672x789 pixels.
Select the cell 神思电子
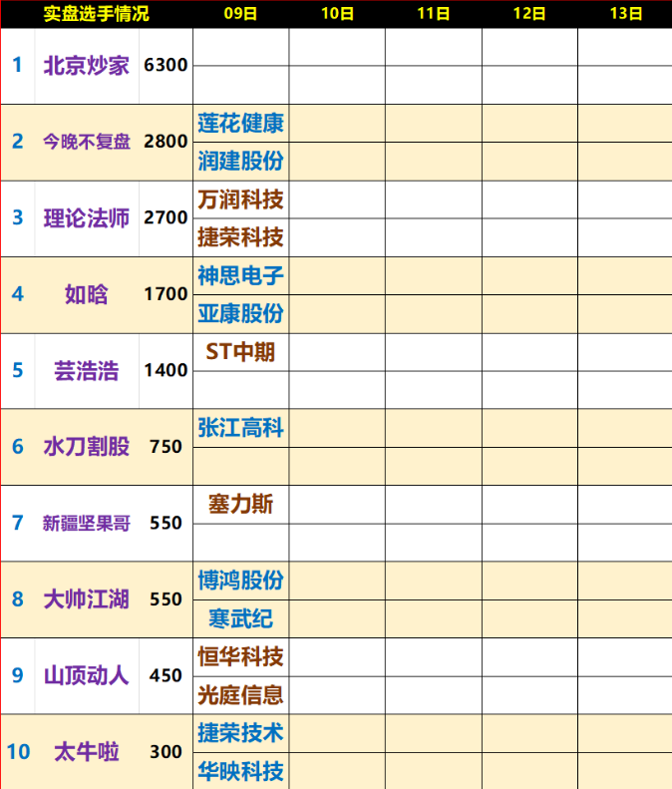point(240,275)
